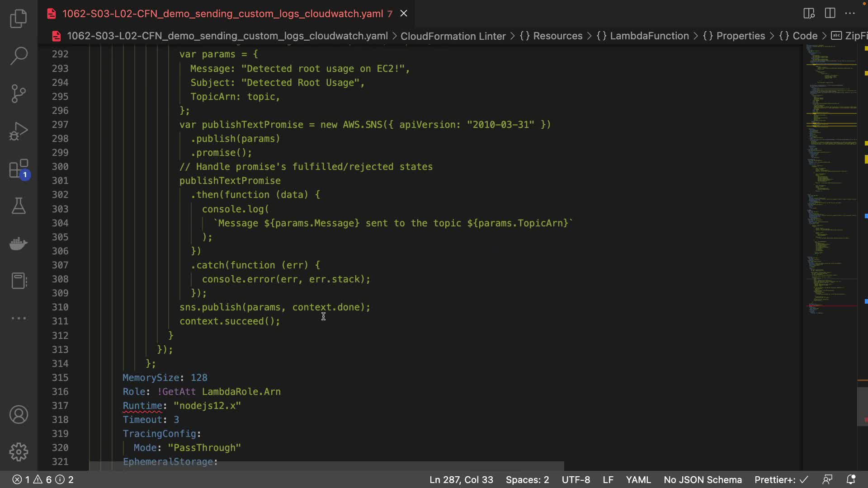This screenshot has width=868, height=488.
Task: Open the Docker view
Action: click(x=19, y=244)
